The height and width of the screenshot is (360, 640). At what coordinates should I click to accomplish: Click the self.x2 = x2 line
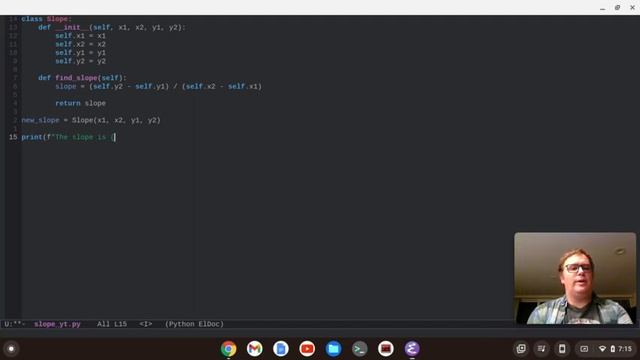coord(80,44)
